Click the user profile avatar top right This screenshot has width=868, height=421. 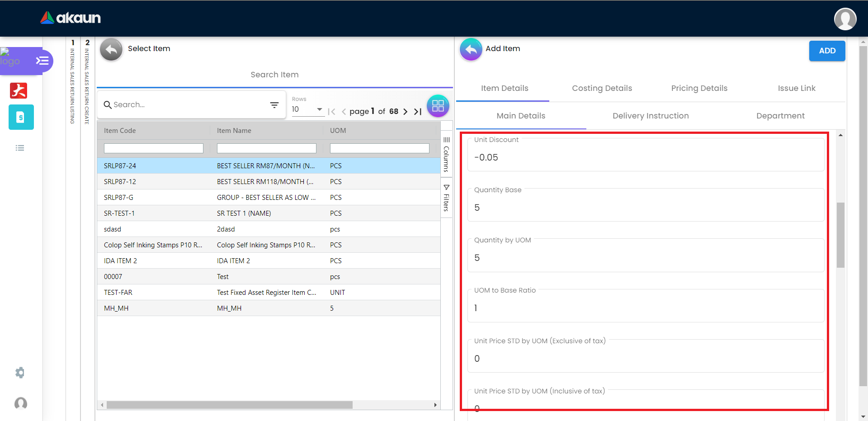click(844, 19)
